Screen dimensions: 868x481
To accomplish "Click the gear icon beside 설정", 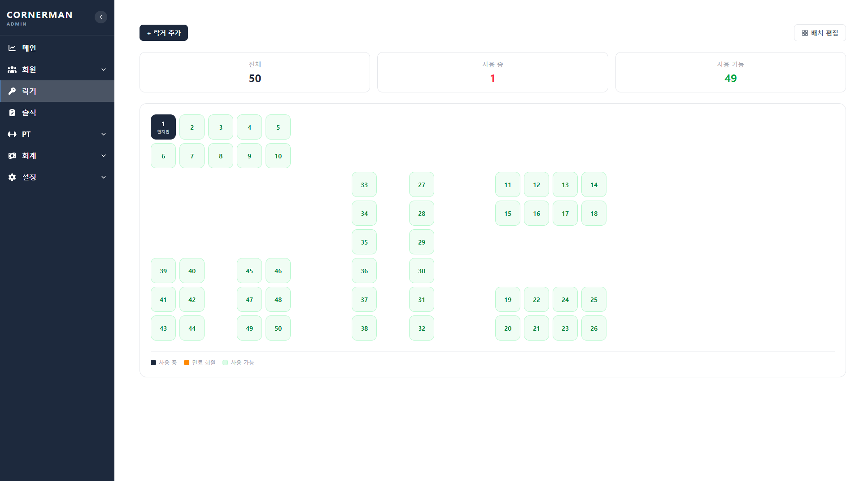I will click(12, 177).
